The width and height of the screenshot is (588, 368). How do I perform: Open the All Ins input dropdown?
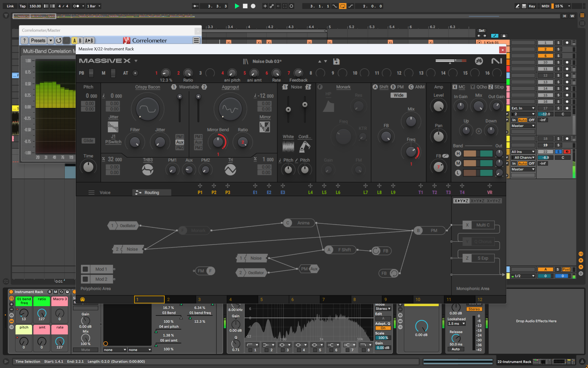[523, 152]
